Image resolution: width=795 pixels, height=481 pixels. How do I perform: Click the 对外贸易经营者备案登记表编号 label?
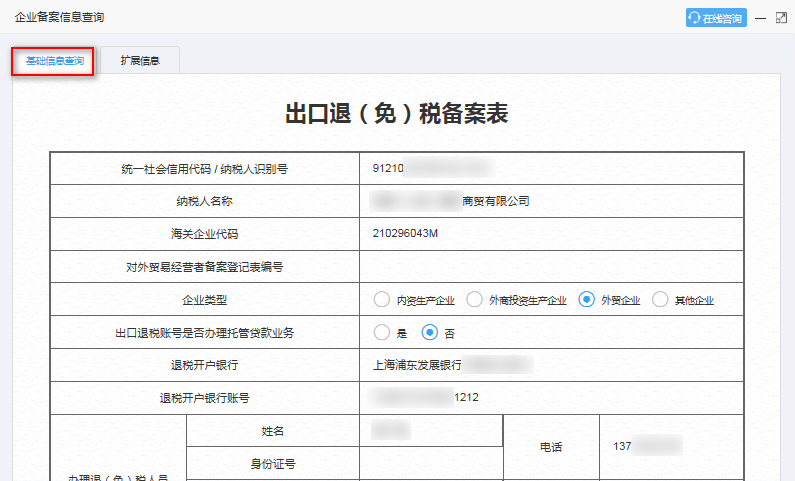point(204,267)
